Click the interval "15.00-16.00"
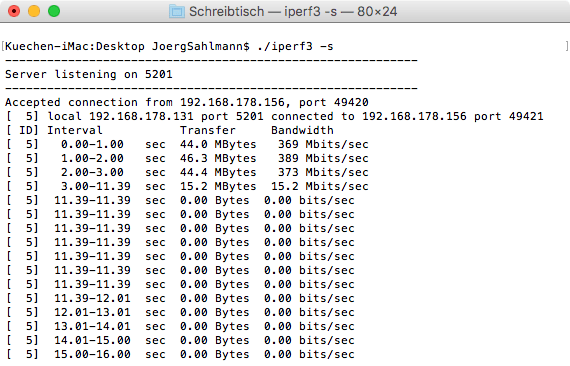 point(92,354)
